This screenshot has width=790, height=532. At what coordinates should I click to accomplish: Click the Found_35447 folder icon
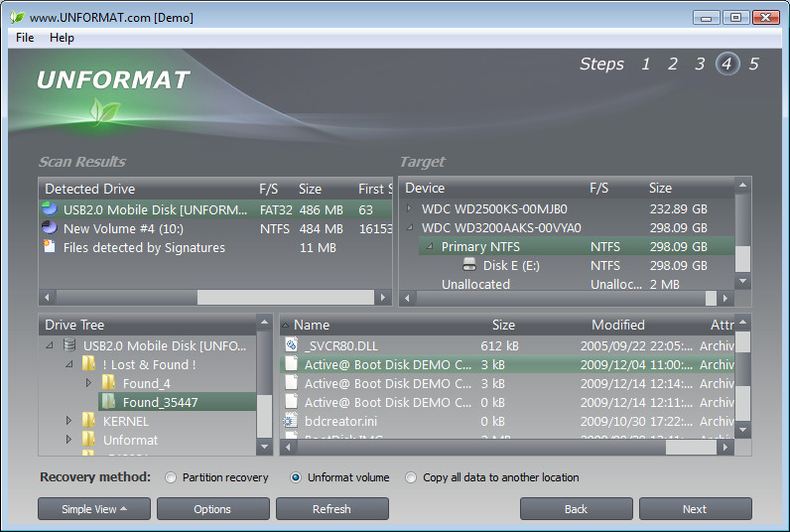click(108, 402)
